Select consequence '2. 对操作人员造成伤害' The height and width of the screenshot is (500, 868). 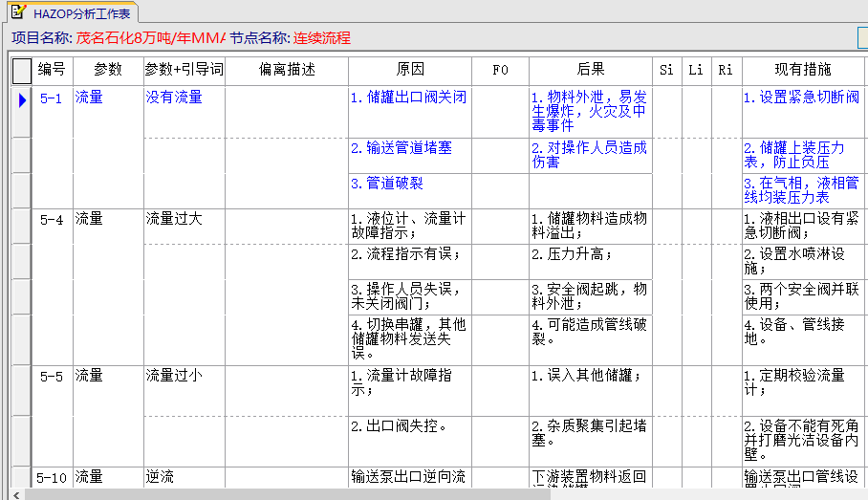(x=590, y=155)
